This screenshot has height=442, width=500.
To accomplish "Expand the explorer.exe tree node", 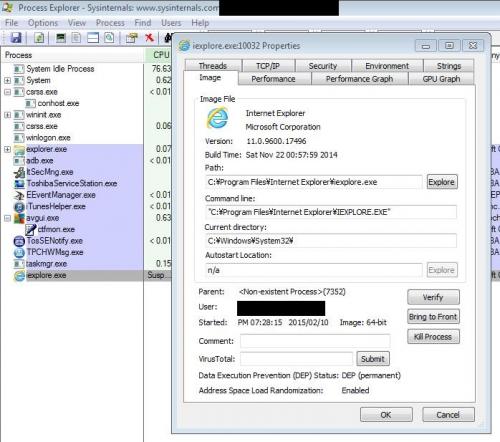I will [x=7, y=149].
